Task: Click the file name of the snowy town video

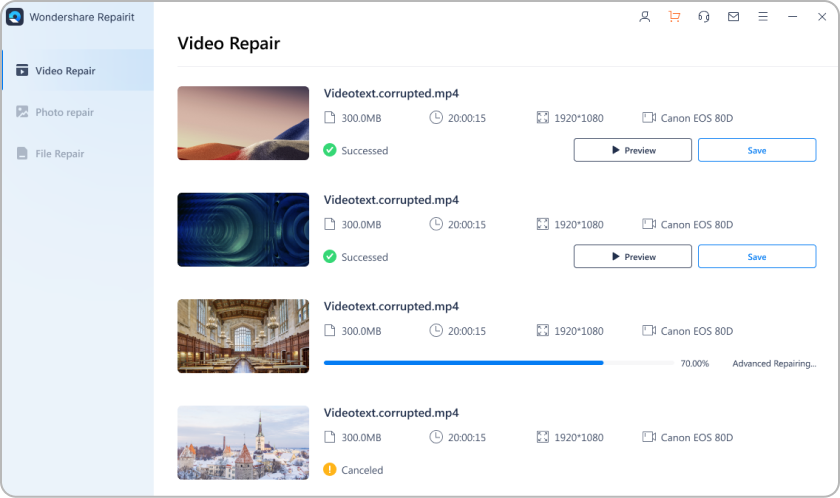Action: (x=391, y=413)
